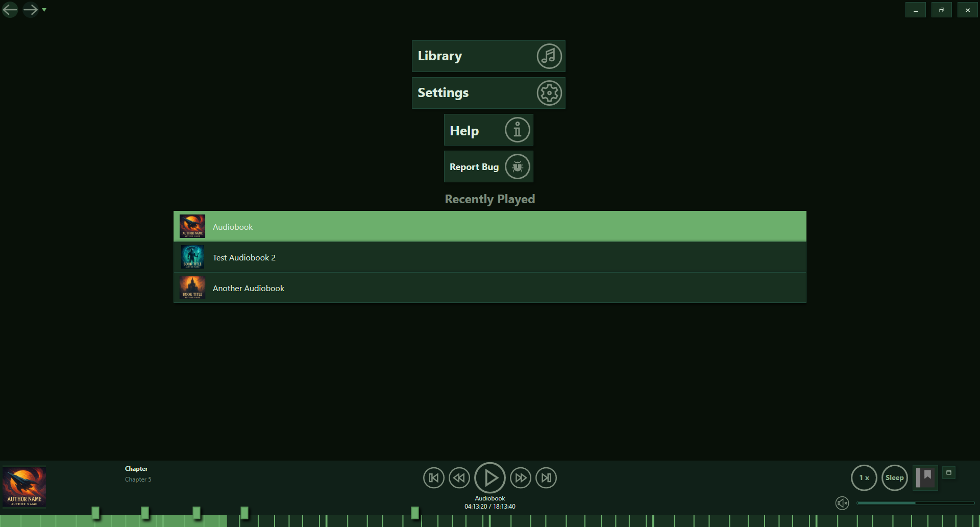The image size is (980, 527).
Task: Unmute the audio volume
Action: [842, 502]
